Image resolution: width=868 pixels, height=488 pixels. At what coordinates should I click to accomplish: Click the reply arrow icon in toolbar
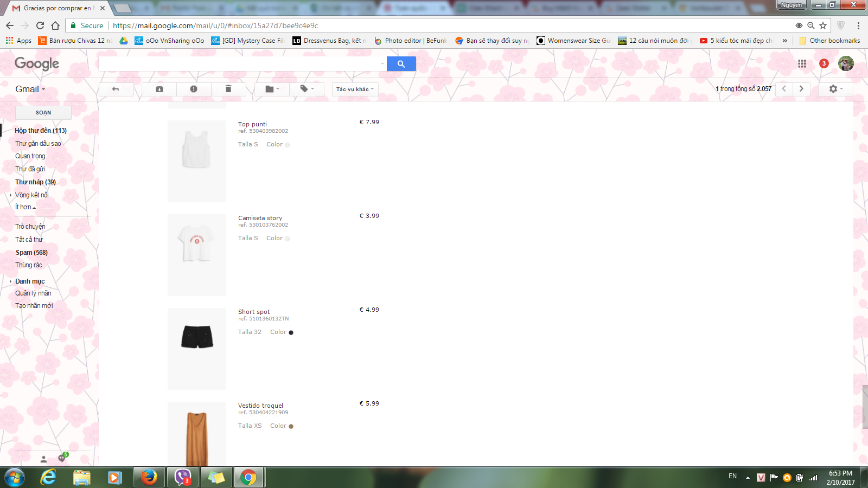click(116, 89)
